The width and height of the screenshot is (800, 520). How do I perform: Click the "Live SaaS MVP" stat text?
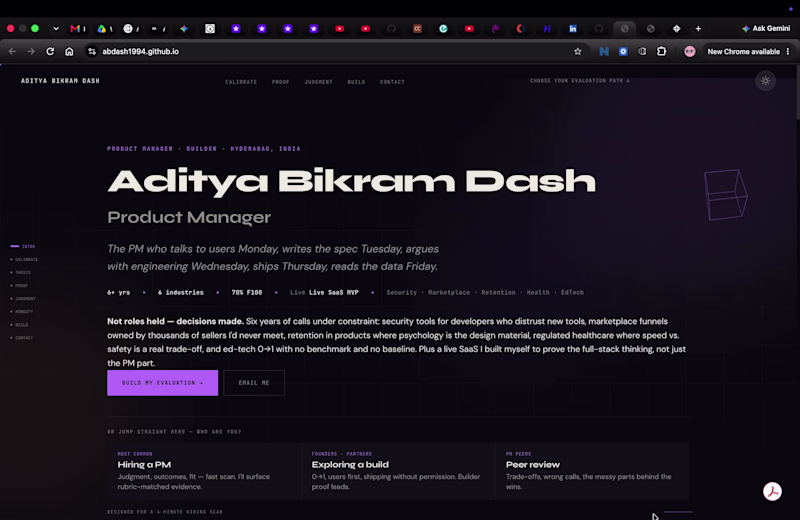(x=334, y=292)
